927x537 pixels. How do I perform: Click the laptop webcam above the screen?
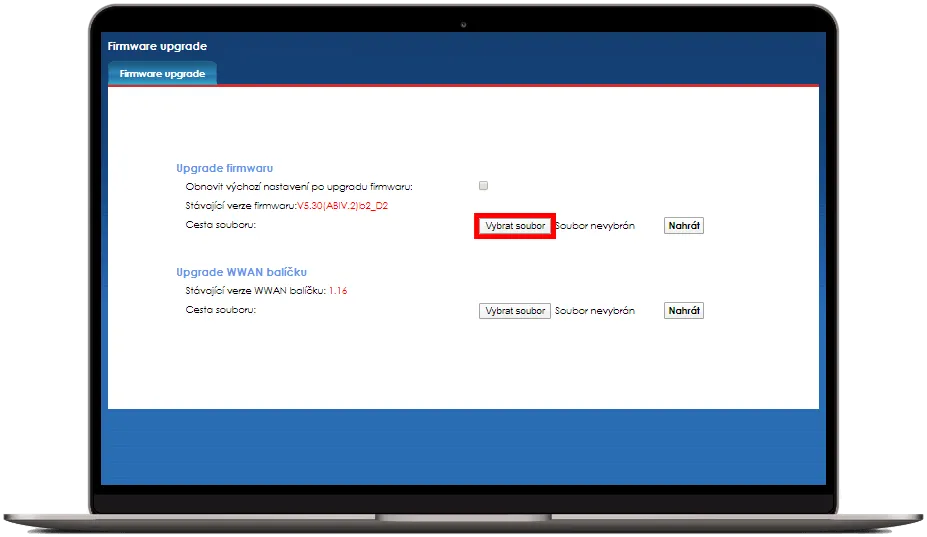point(463,23)
